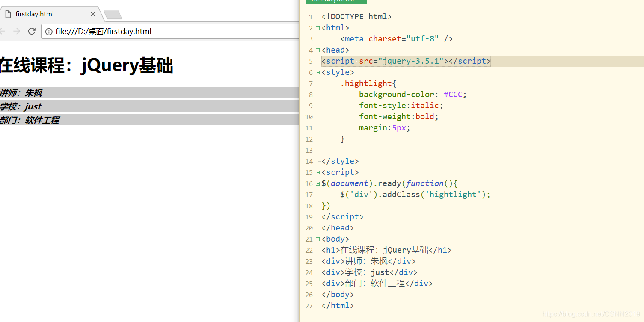Click the site info icon in address bar
Screen dimensions: 644x322
click(x=49, y=31)
